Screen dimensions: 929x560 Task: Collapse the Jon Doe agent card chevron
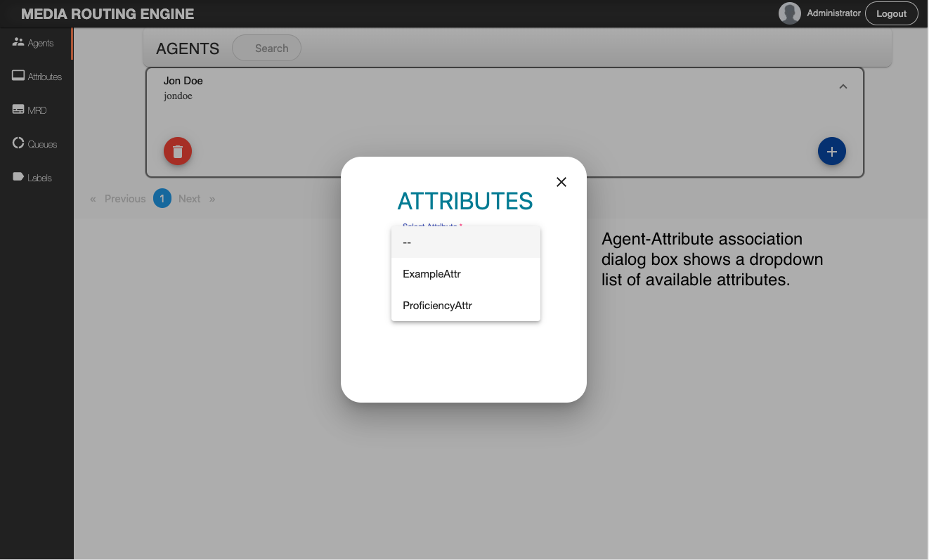(x=843, y=86)
